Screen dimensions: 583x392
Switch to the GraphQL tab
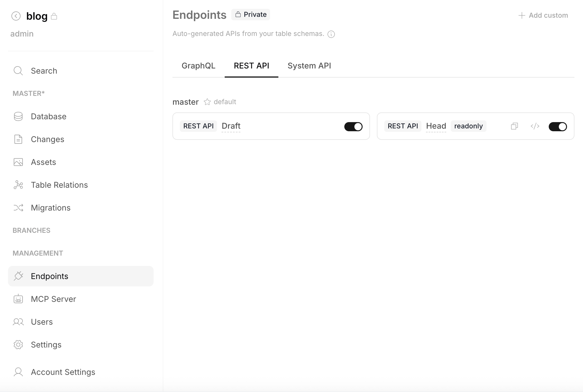198,66
